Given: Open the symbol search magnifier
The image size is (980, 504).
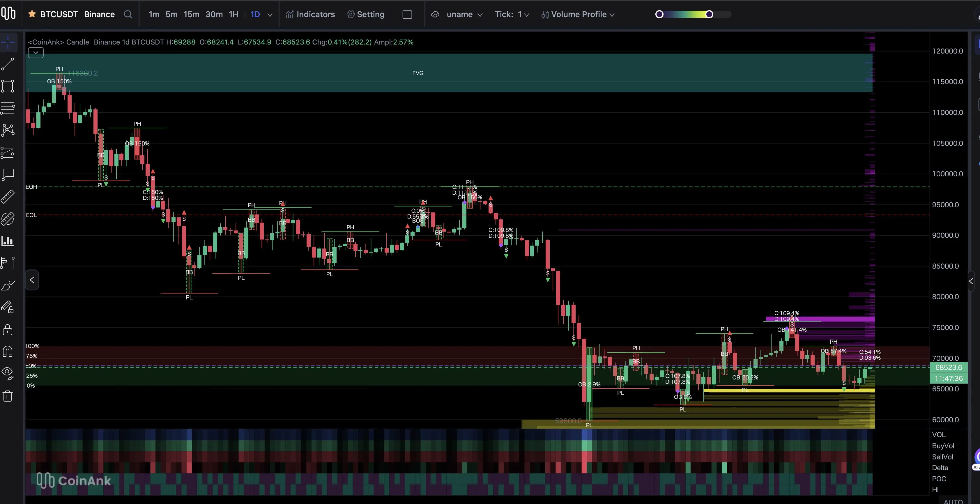Looking at the screenshot, I should 128,15.
